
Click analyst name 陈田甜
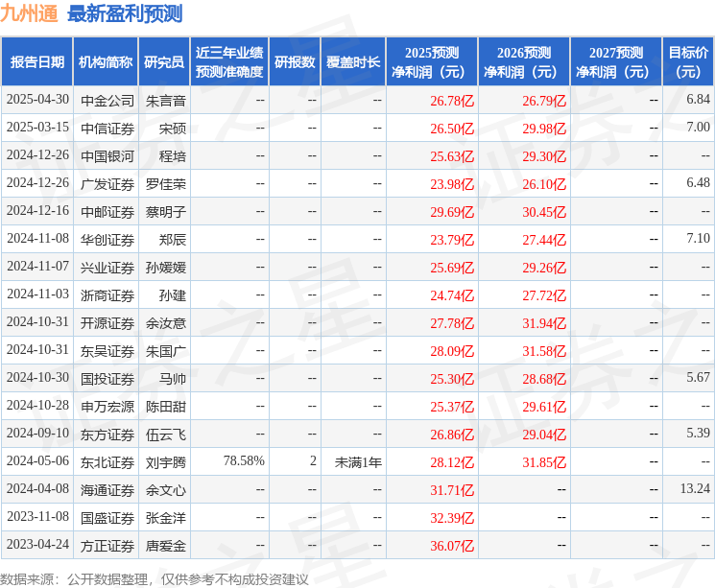tap(166, 406)
